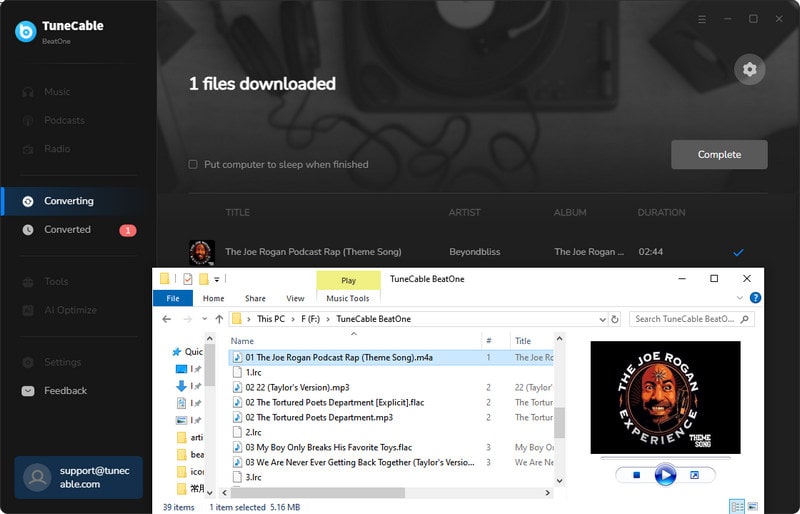Open the Share ribbon tab
This screenshot has height=514, width=800.
(x=255, y=298)
